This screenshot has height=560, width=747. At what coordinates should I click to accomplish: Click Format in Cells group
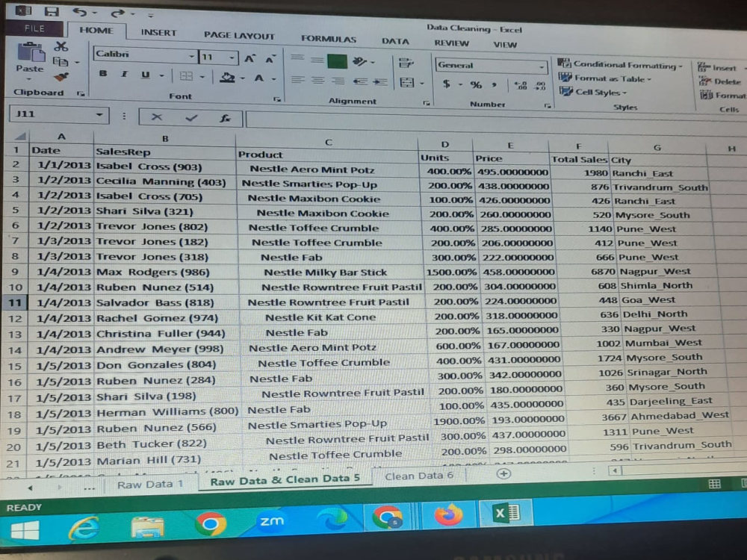(x=722, y=96)
